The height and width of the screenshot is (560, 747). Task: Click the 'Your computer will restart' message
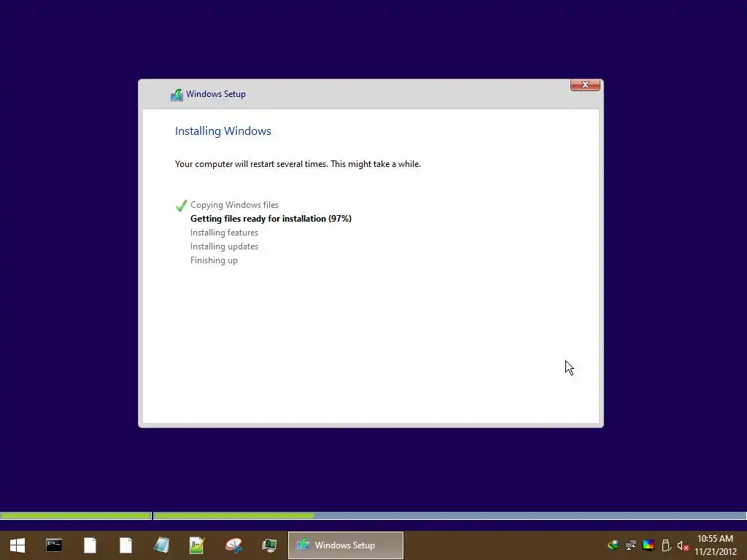[x=298, y=164]
